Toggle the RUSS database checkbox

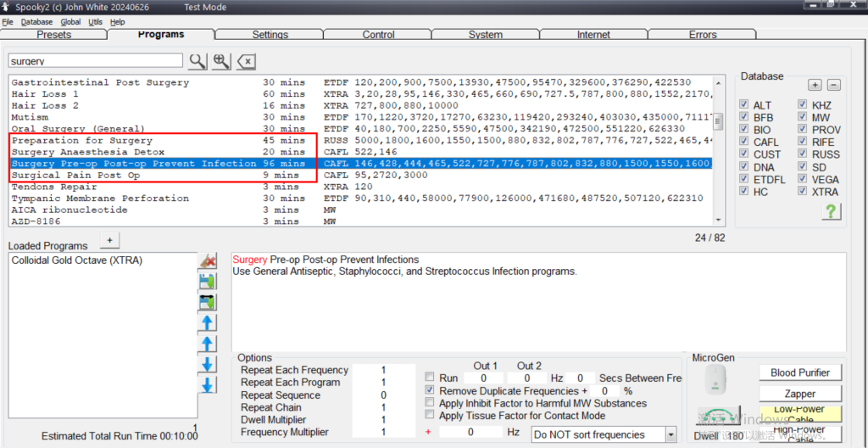(802, 154)
